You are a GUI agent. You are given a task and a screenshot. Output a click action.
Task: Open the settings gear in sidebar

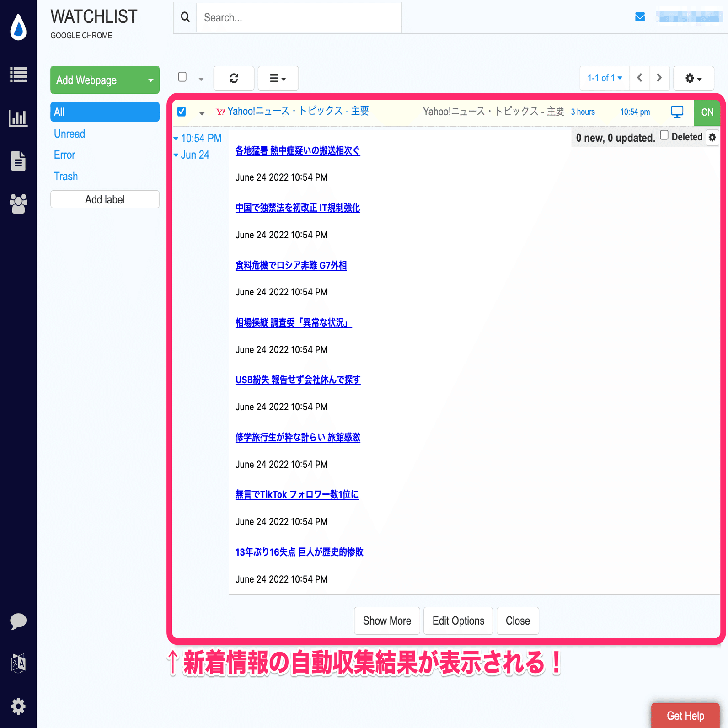pos(18,707)
